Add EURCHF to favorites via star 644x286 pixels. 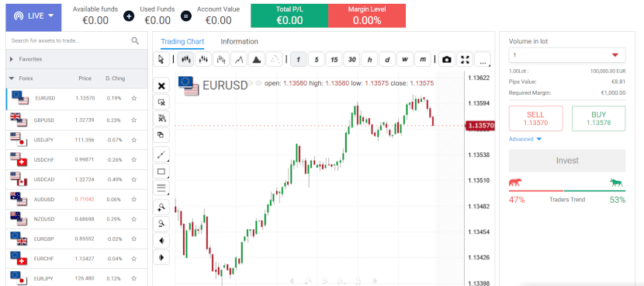click(x=134, y=259)
